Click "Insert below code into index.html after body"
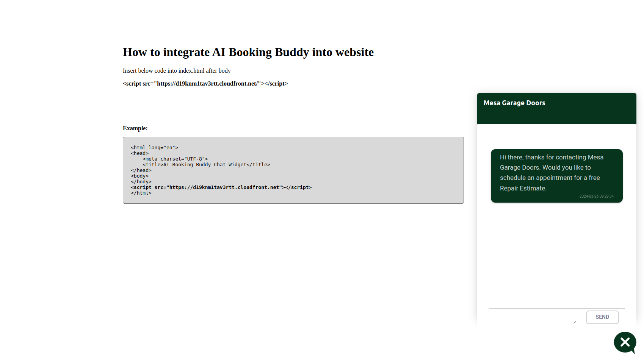 coord(177,71)
